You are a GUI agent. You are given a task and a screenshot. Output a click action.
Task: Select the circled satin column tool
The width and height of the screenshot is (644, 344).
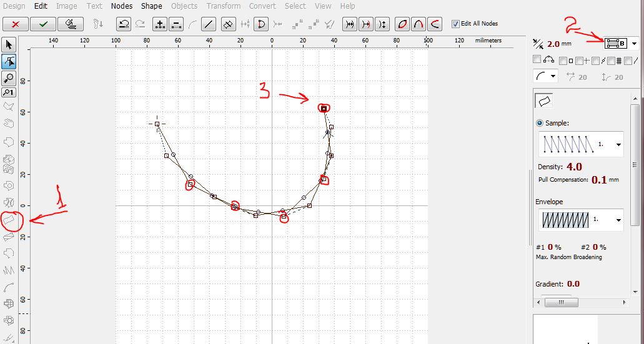pyautogui.click(x=9, y=220)
